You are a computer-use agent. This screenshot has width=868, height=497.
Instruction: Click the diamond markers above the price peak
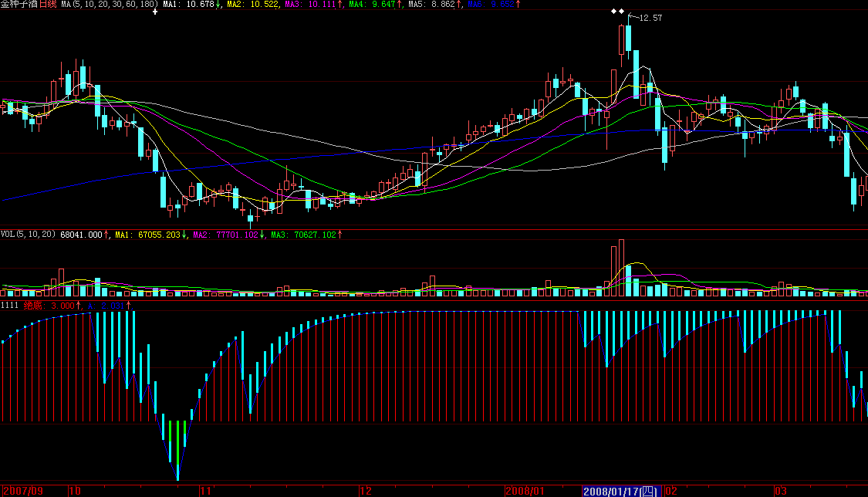coord(617,11)
